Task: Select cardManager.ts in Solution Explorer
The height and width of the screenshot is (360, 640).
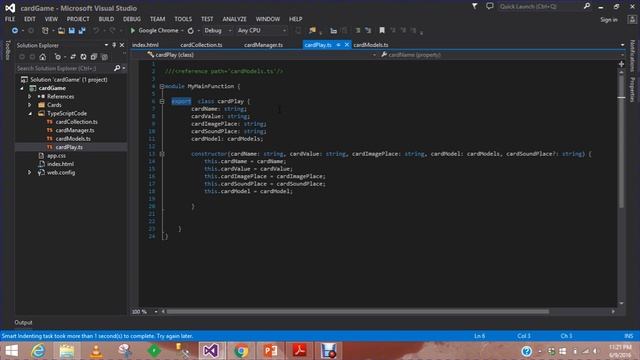Action: pyautogui.click(x=75, y=130)
